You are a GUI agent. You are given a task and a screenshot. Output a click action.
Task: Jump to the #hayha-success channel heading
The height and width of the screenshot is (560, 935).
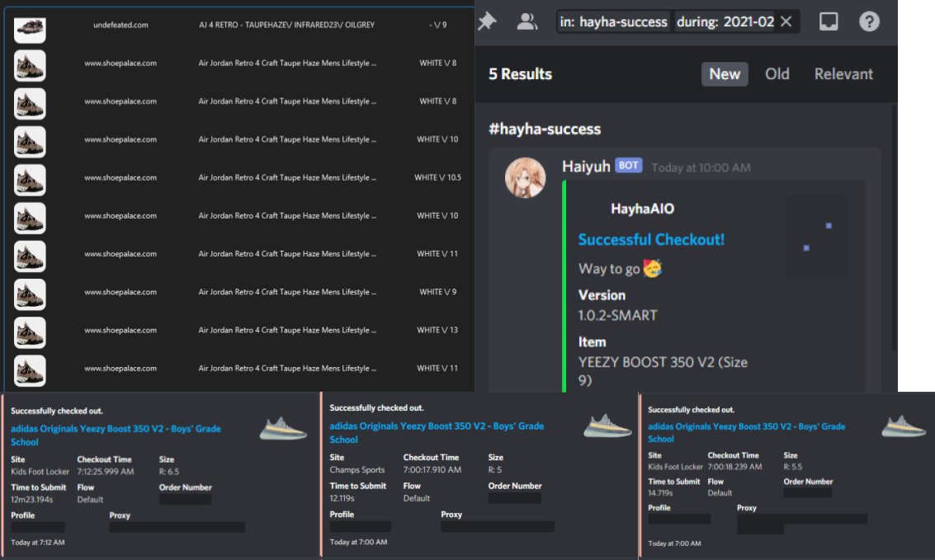(x=545, y=129)
